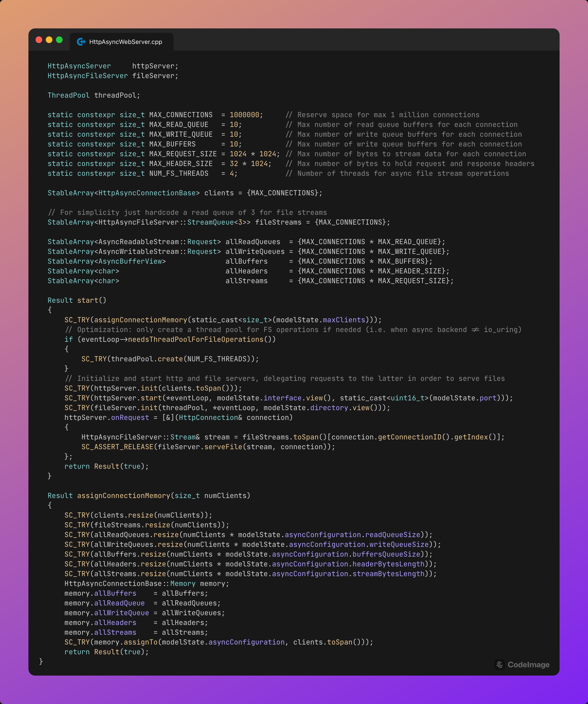Click the yellow minimize window dot
The width and height of the screenshot is (588, 704).
(x=49, y=40)
